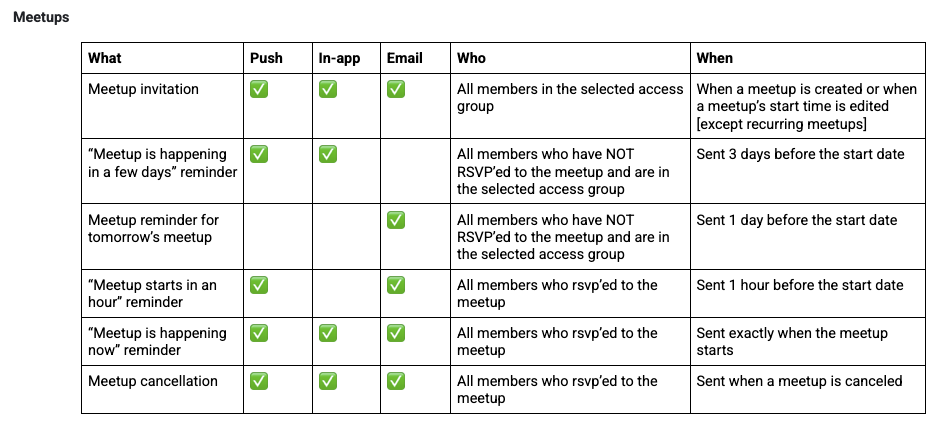Viewport: 941px width, 427px height.
Task: Click the Meetups section heading
Action: pos(41,17)
